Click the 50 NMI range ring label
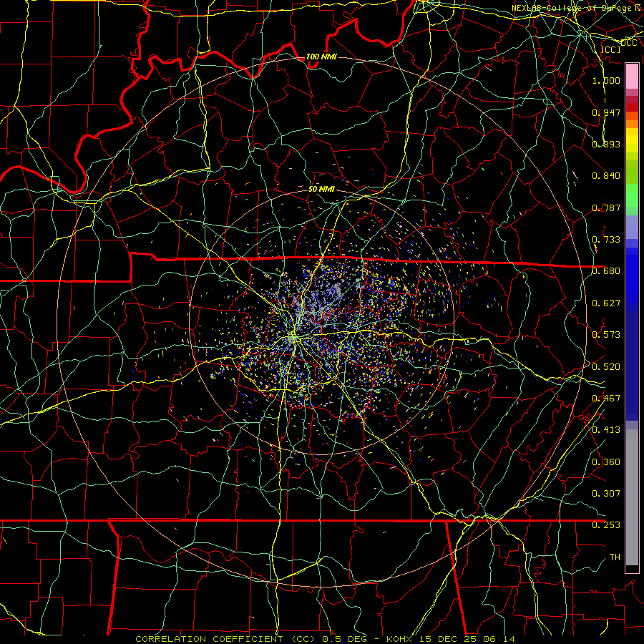Viewport: 644px width, 644px height. [x=321, y=189]
